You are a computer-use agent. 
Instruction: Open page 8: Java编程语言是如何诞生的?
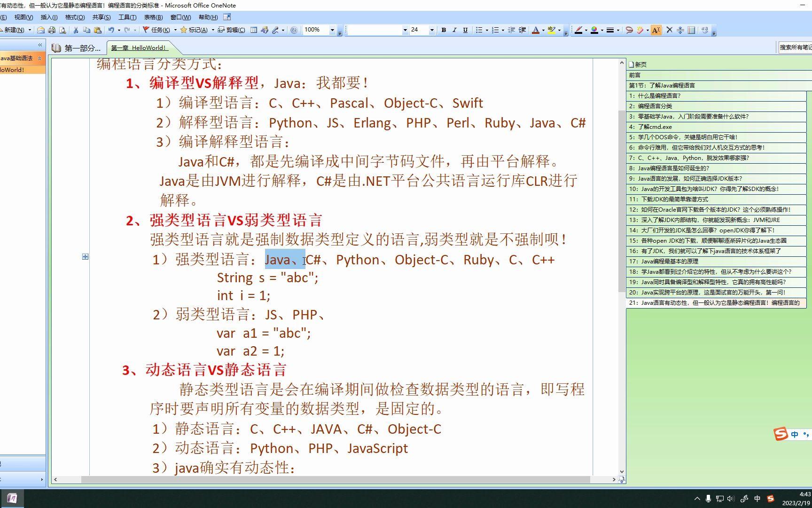click(x=716, y=168)
